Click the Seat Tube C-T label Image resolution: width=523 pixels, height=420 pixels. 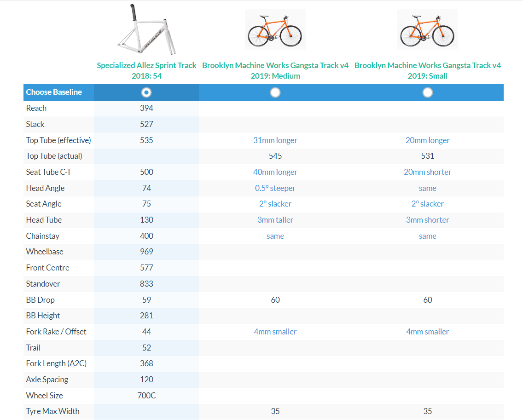point(49,172)
